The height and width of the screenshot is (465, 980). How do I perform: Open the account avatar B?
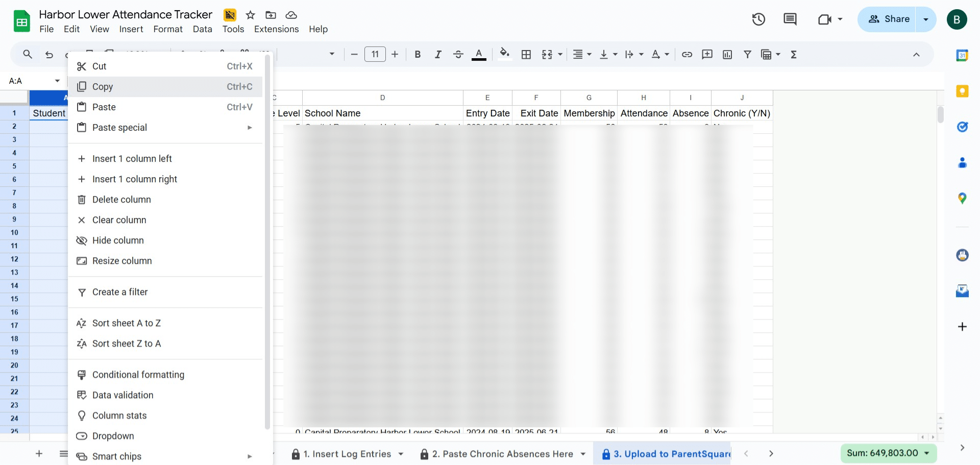957,19
